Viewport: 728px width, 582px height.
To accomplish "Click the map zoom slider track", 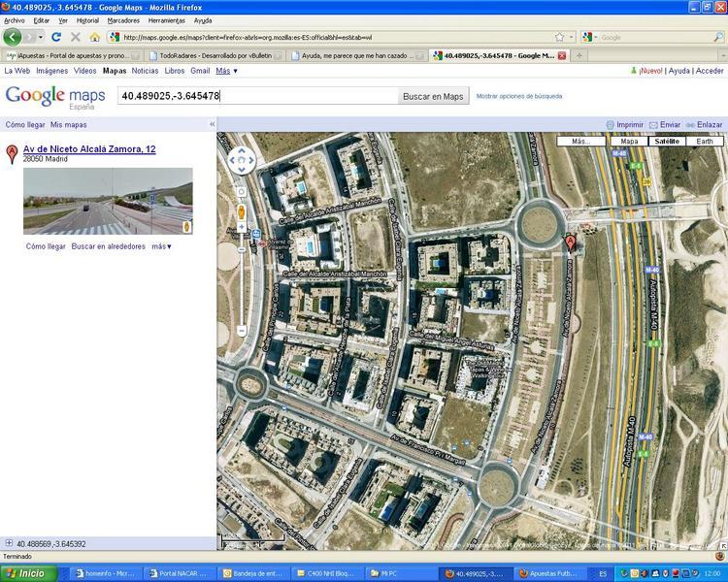I will point(242,281).
